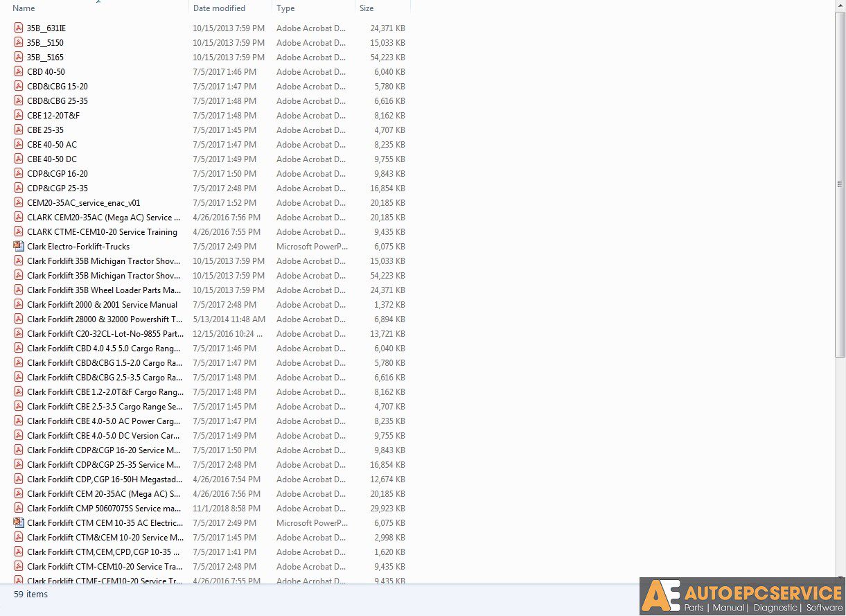Viewport: 846px width, 616px height.
Task: Select the date '11/1/2018 8:58 PM'
Action: 227,509
